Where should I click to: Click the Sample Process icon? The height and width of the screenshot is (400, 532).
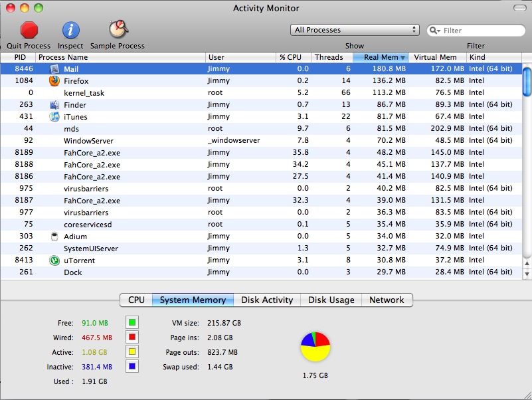[118, 29]
